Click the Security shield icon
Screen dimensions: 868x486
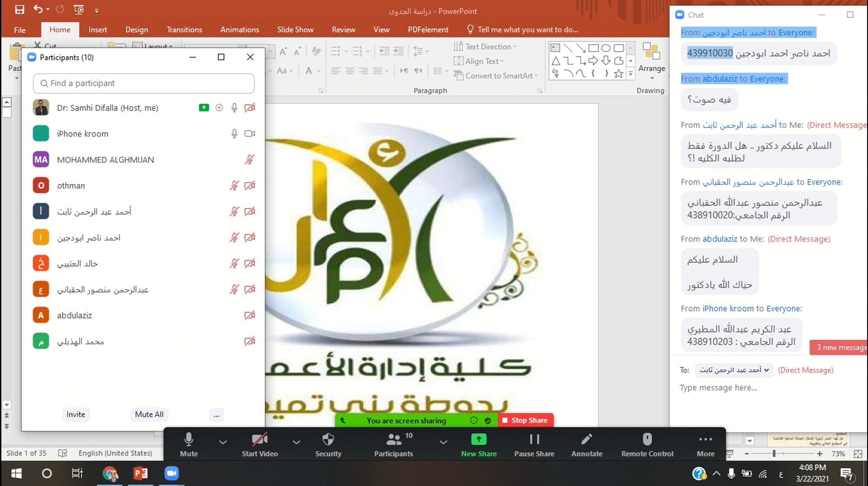328,440
